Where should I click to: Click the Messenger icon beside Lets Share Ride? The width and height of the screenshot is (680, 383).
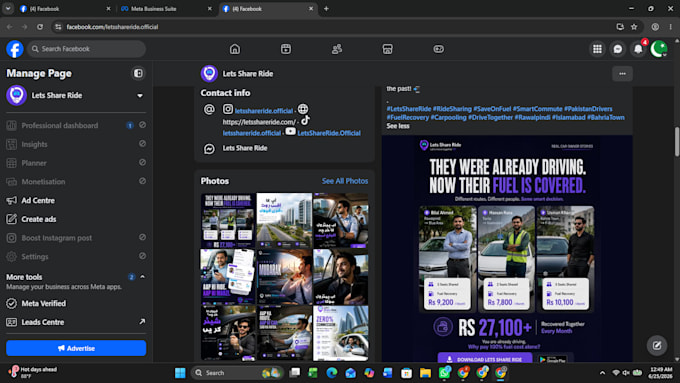209,149
